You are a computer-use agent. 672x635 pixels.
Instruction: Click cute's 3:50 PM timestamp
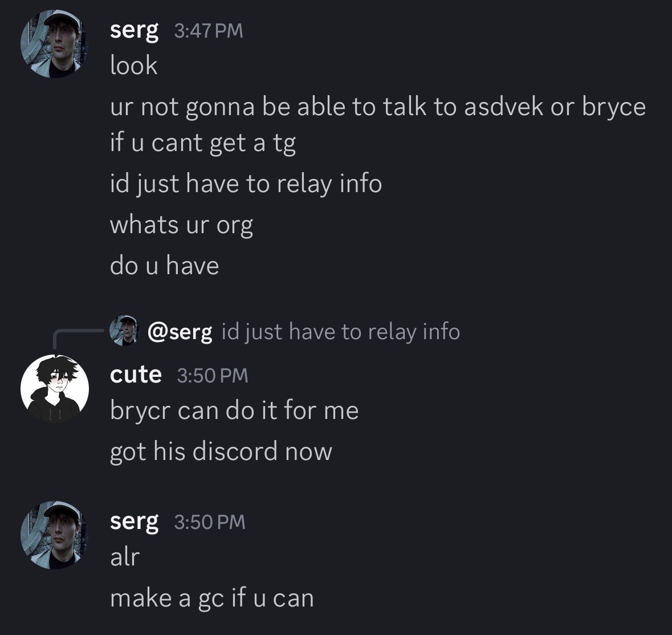pos(213,375)
